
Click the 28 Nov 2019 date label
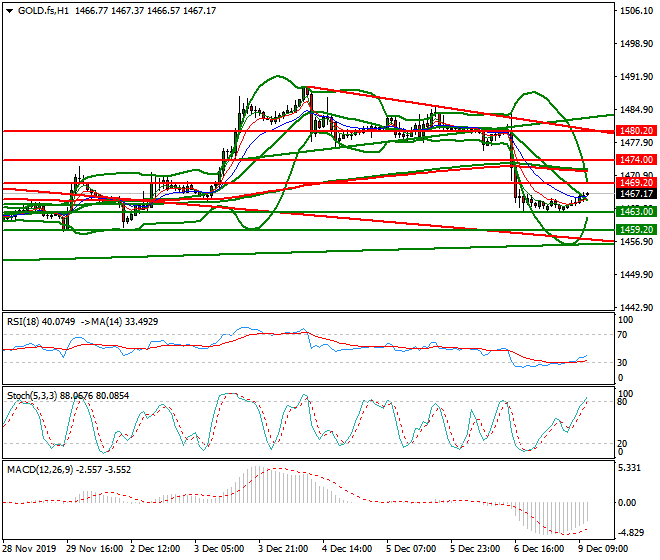(x=29, y=549)
